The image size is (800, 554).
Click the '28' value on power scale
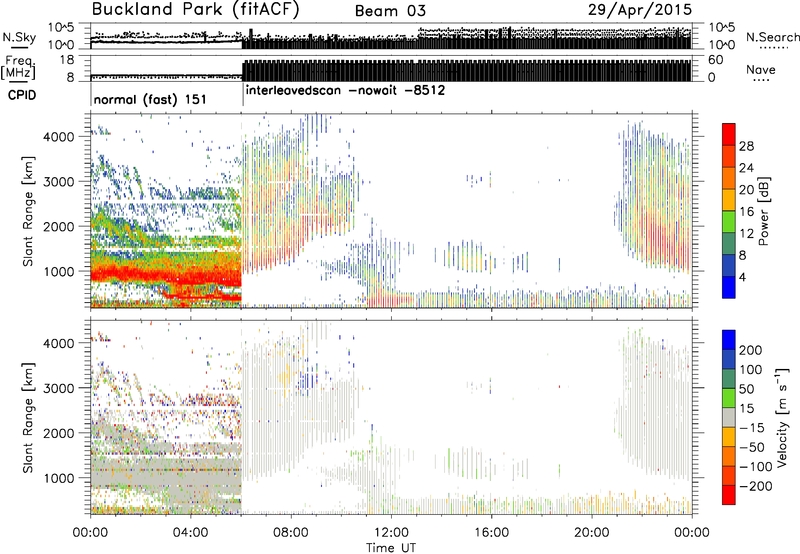746,146
